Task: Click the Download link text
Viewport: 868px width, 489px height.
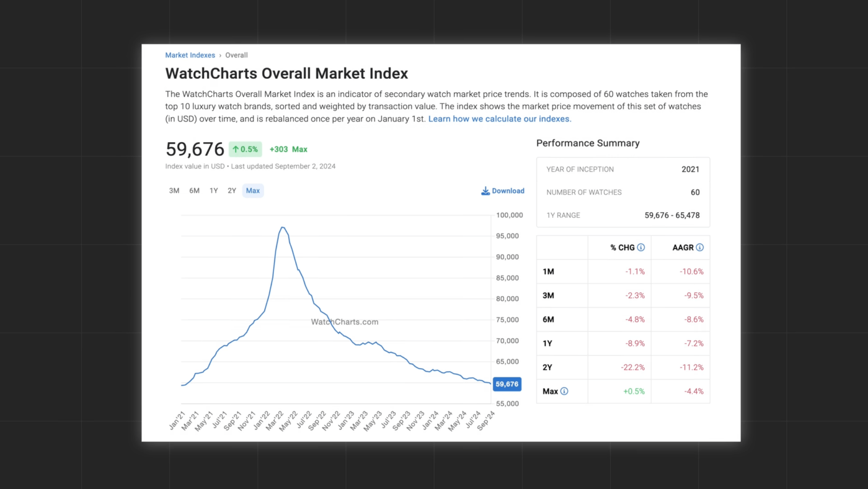Action: click(508, 191)
